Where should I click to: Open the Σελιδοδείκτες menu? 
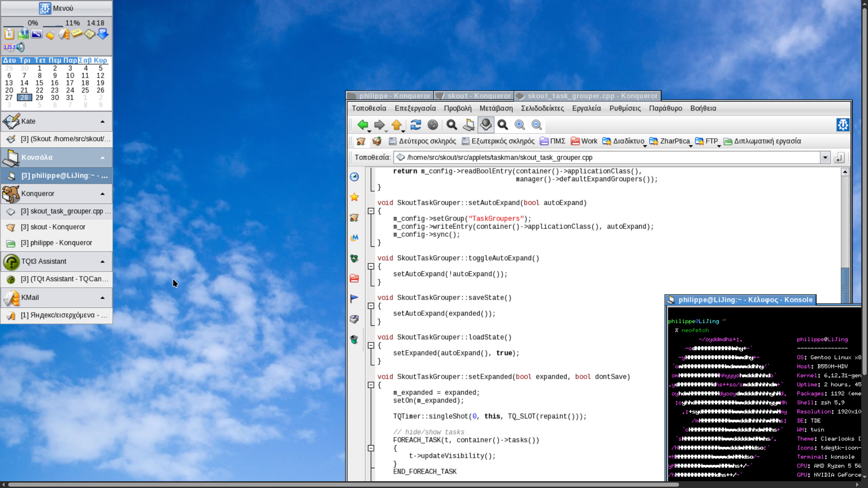click(542, 108)
